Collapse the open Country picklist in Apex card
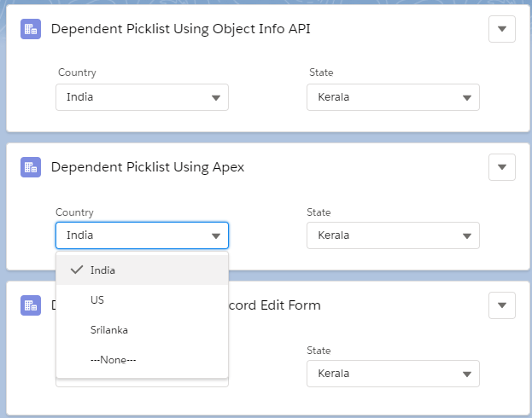The width and height of the screenshot is (532, 418). click(x=143, y=235)
